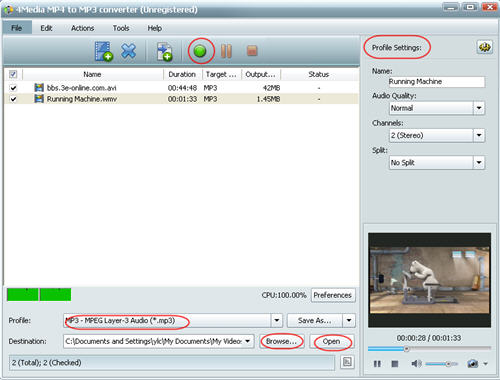Sort files by Duration column header
500x380 pixels.
click(182, 74)
